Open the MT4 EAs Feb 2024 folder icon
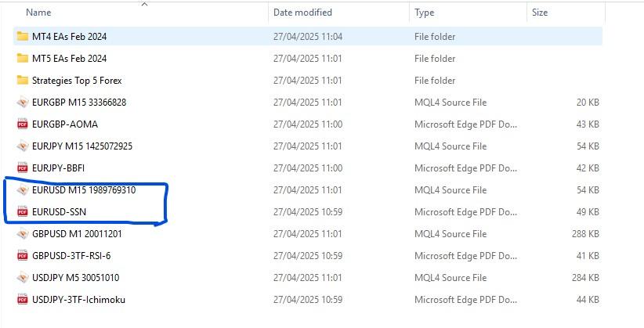The image size is (644, 328). pyautogui.click(x=22, y=36)
